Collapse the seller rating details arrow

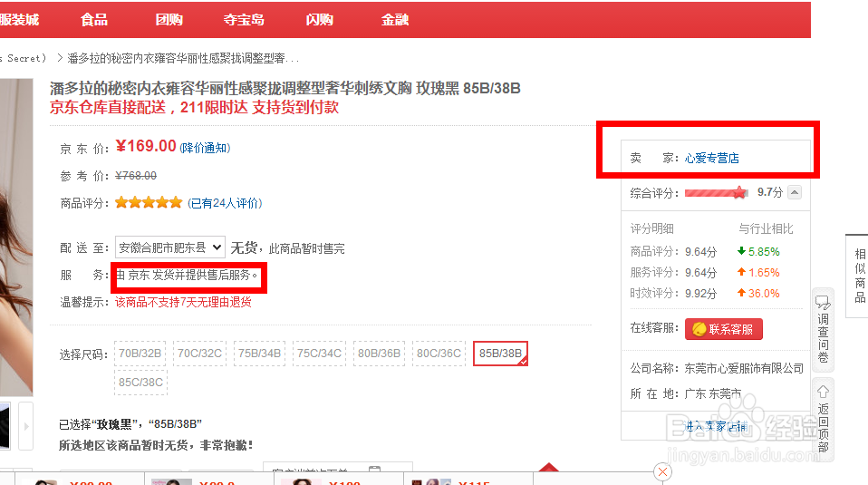[795, 192]
